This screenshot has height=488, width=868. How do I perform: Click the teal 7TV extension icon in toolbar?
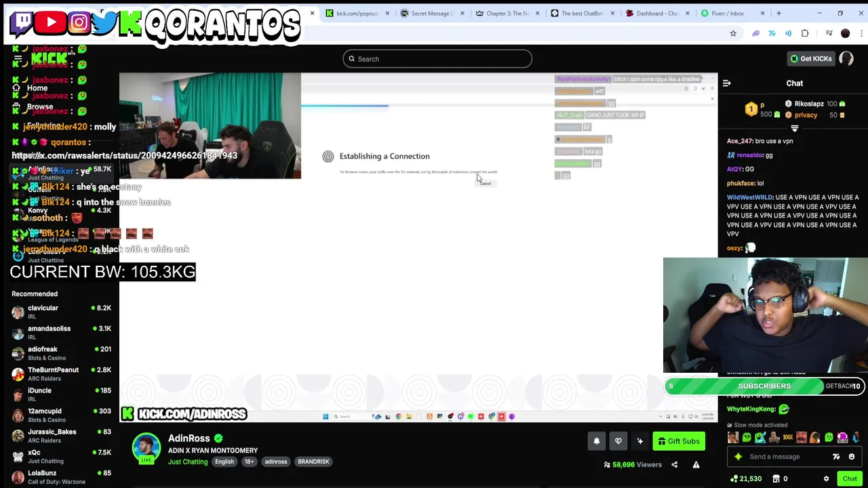coord(772,33)
